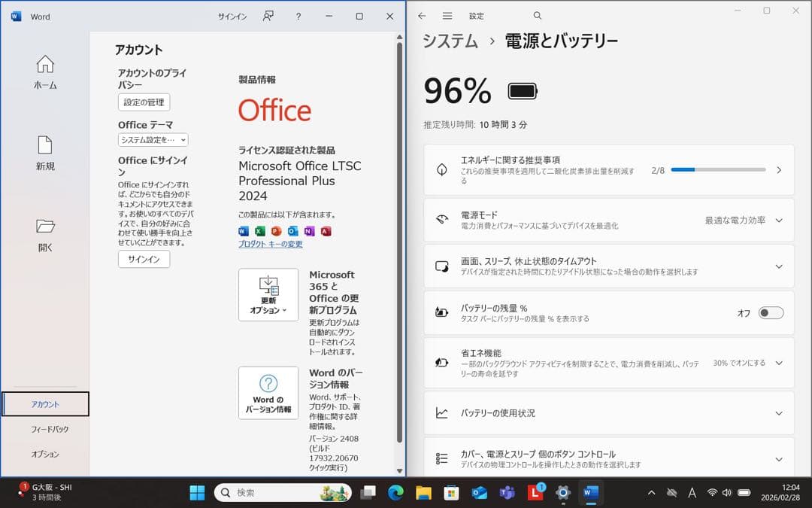Open the volume speaker tray icon
The width and height of the screenshot is (812, 508).
point(727,492)
